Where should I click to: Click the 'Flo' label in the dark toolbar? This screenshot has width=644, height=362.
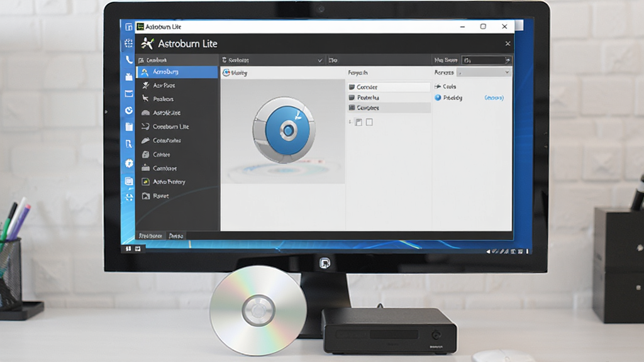click(x=333, y=60)
